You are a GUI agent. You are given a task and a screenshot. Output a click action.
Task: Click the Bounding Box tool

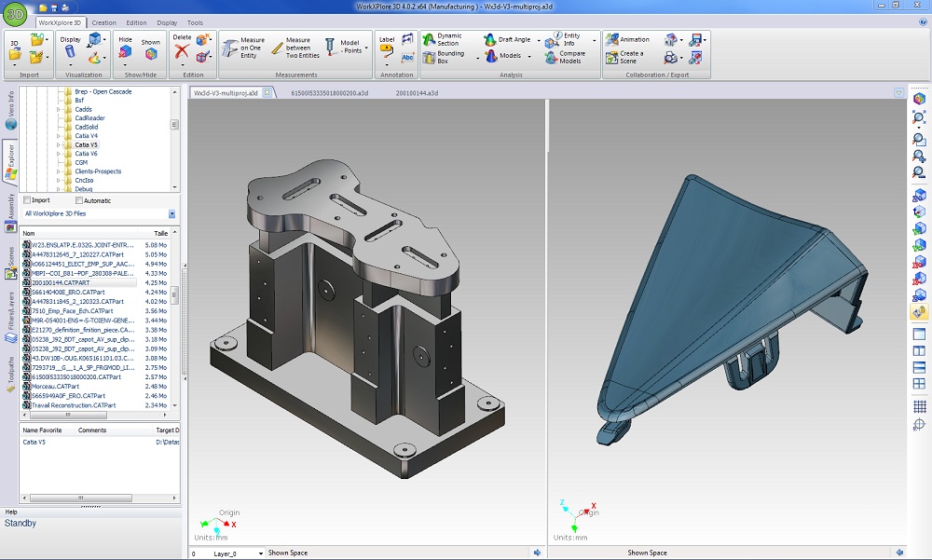(442, 57)
